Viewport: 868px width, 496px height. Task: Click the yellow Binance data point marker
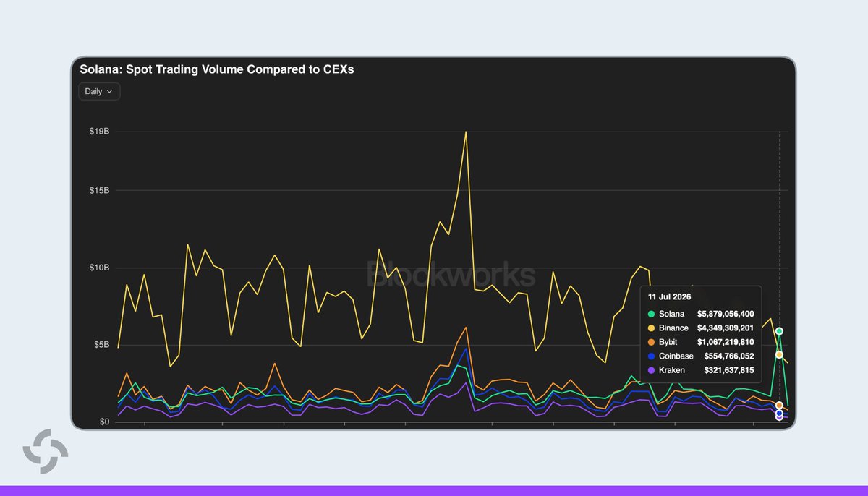(779, 355)
